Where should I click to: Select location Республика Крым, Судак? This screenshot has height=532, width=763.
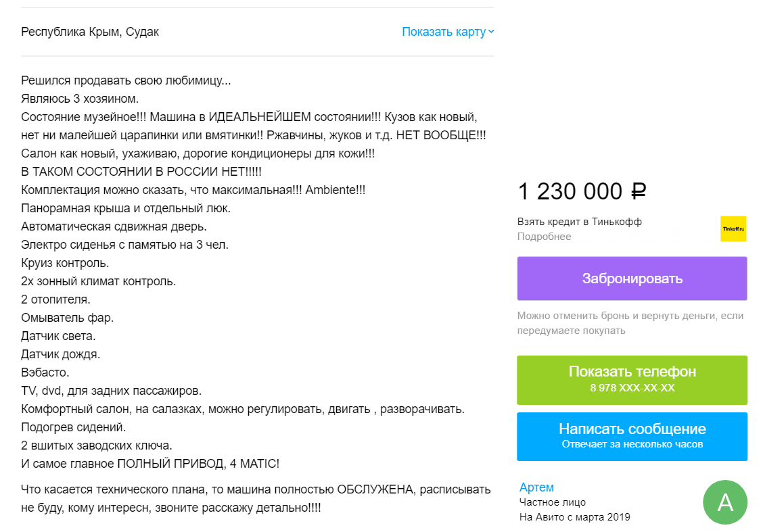[90, 31]
